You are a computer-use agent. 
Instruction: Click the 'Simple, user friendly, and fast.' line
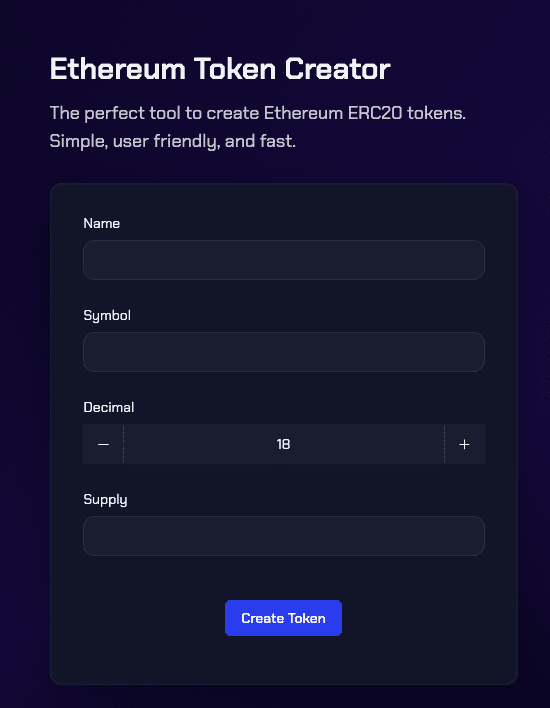click(172, 141)
